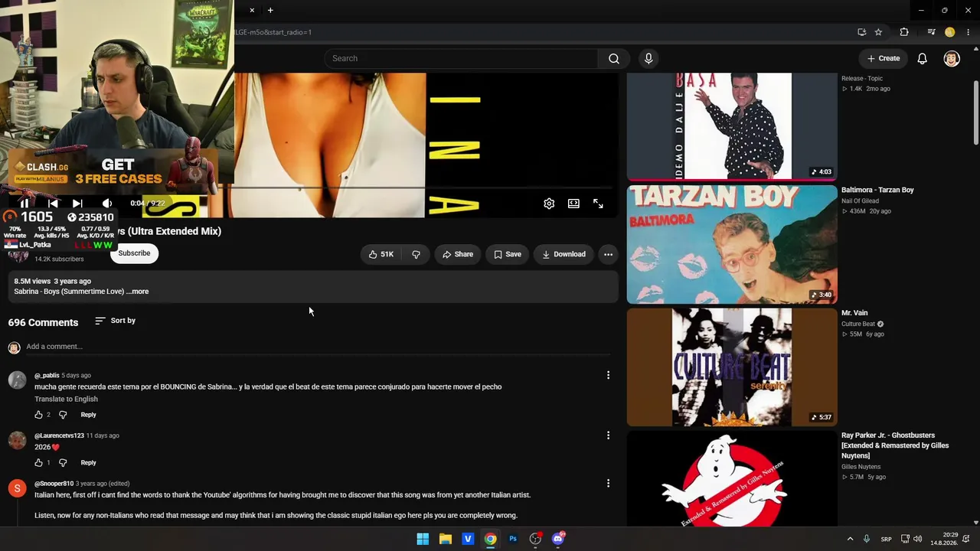Image resolution: width=980 pixels, height=551 pixels.
Task: Pause the video playback
Action: tap(24, 204)
